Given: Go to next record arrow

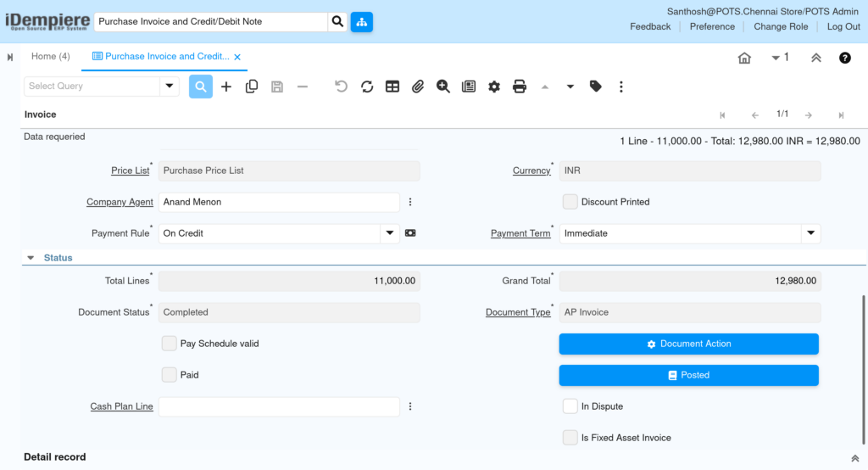Looking at the screenshot, I should click(809, 115).
